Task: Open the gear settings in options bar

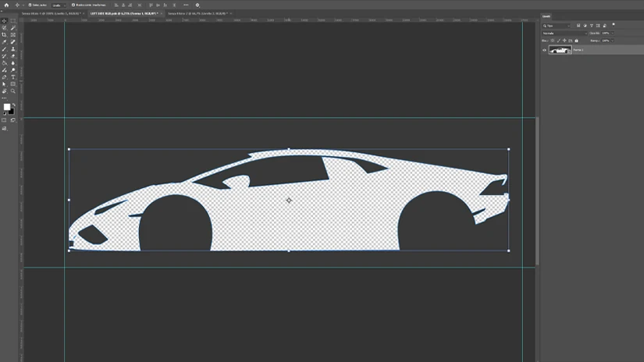Action: [x=197, y=5]
